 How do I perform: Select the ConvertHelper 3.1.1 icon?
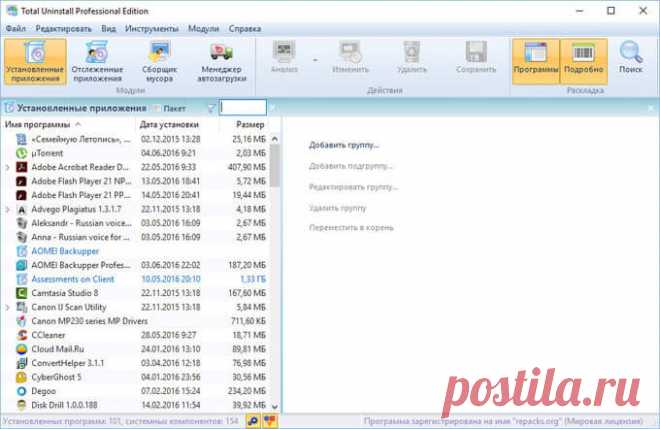(21, 363)
